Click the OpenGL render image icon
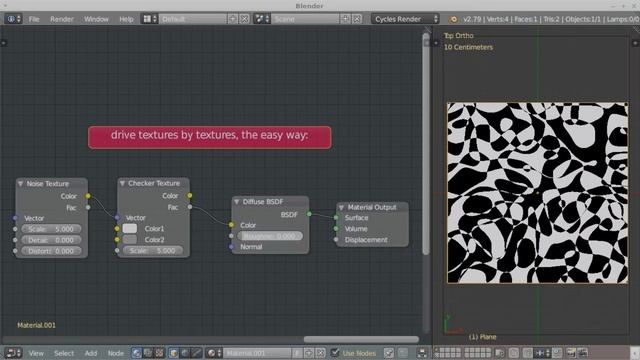 tap(571, 353)
